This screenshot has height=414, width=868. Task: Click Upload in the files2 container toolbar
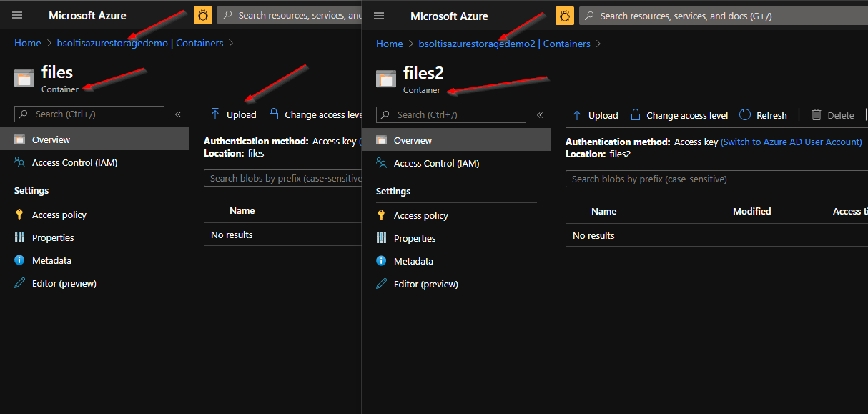tap(595, 115)
